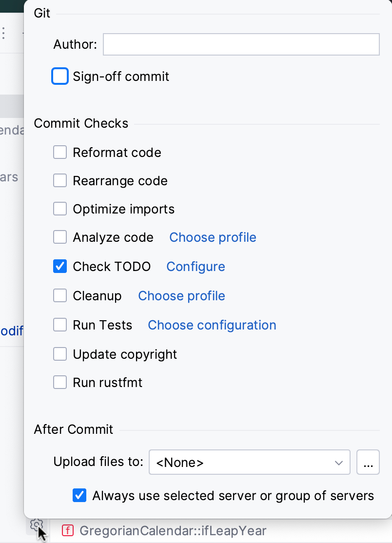Disable the Sign-off commit option
The width and height of the screenshot is (392, 543).
[x=59, y=76]
